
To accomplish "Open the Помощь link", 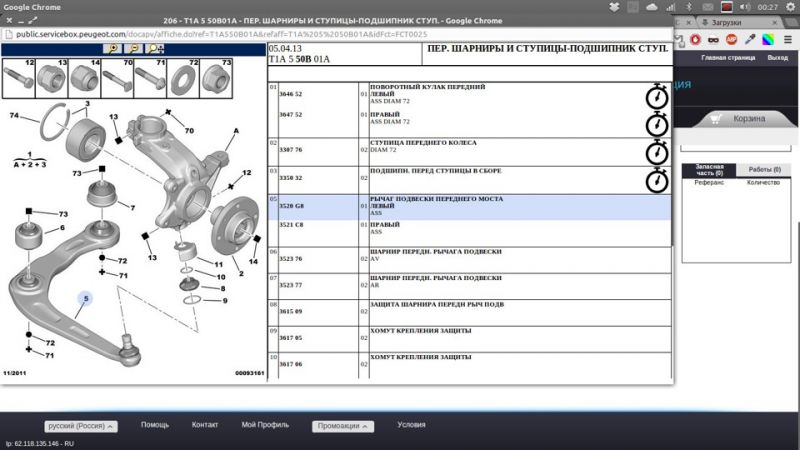I will tap(155, 424).
